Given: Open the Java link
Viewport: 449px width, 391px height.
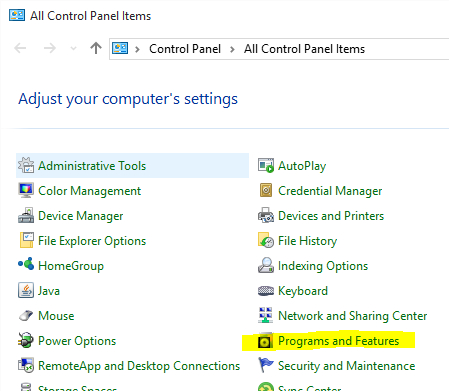Looking at the screenshot, I should click(x=49, y=291).
